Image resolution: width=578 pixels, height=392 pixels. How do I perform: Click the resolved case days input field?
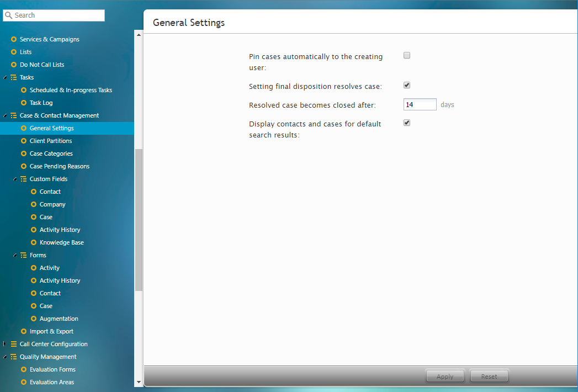(420, 104)
